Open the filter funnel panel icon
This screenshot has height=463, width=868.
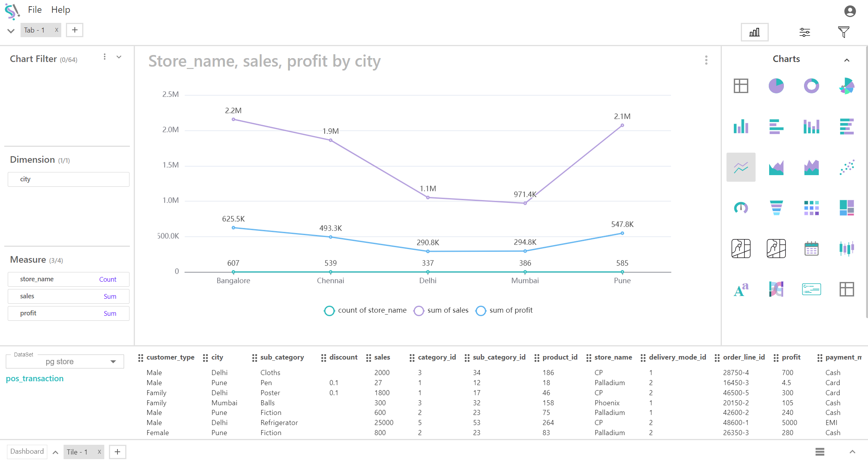click(x=843, y=32)
